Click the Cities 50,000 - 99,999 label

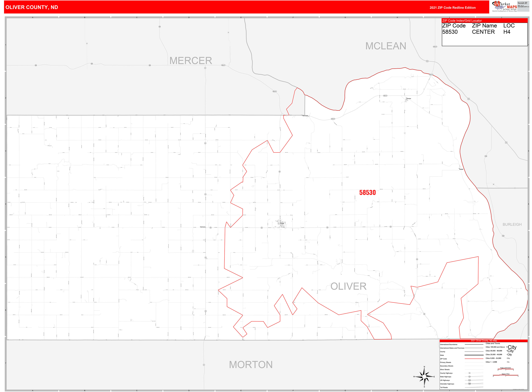[x=494, y=351]
